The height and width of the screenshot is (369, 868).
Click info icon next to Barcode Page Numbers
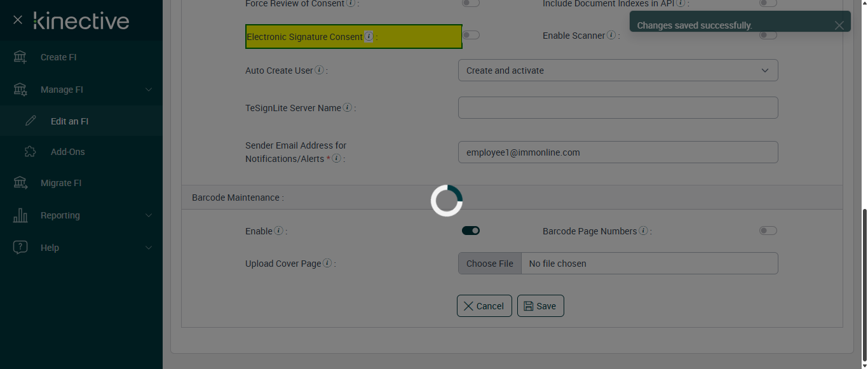point(643,231)
